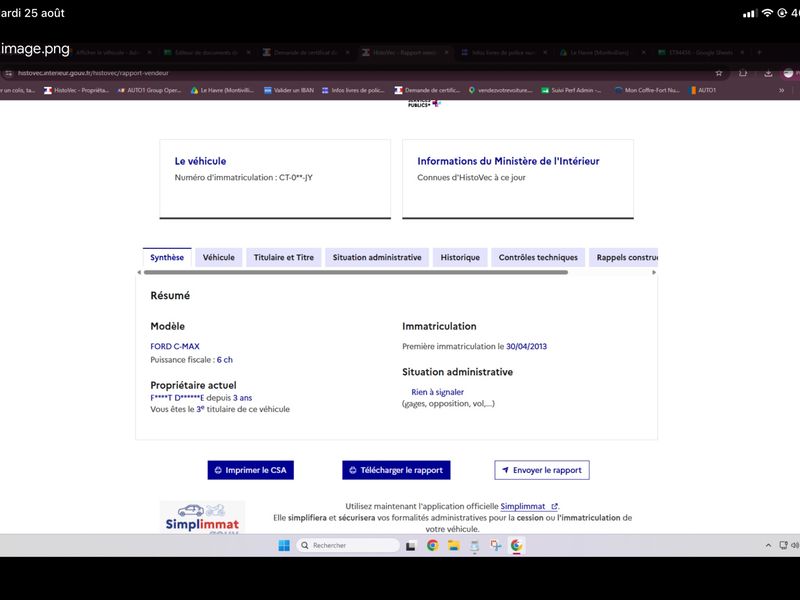Switch to the HistoVec - Rapport browser tab
This screenshot has width=800, height=600.
[x=404, y=53]
